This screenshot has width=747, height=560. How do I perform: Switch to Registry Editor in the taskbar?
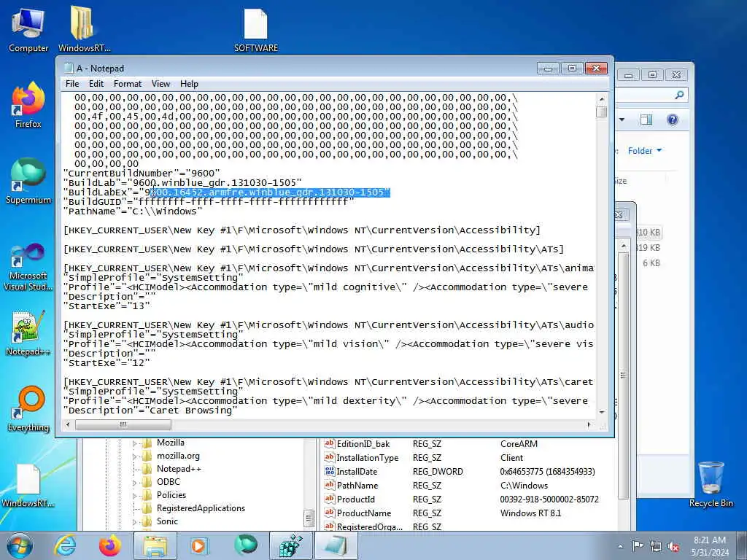(291, 545)
